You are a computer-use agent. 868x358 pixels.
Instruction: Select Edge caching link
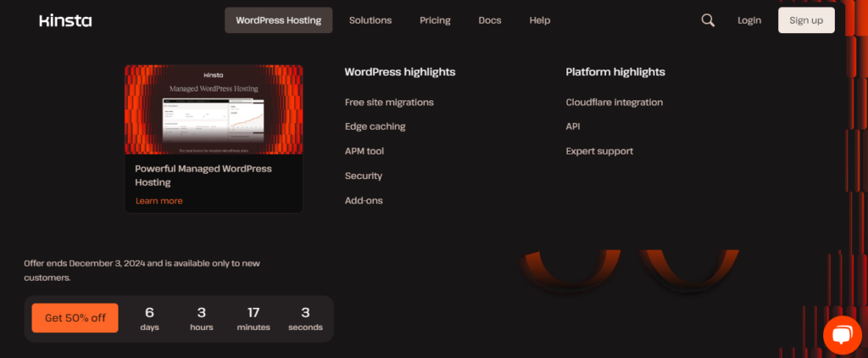375,126
